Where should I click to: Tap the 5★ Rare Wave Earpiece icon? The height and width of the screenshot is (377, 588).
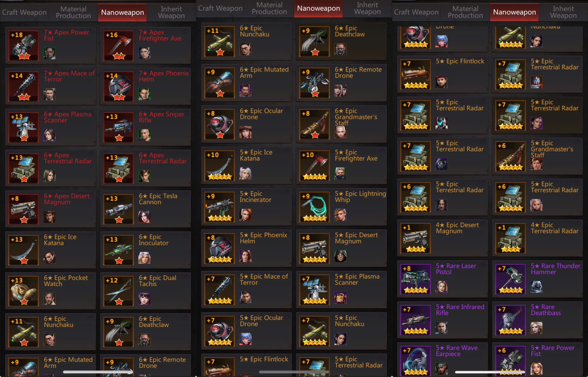[x=416, y=361]
